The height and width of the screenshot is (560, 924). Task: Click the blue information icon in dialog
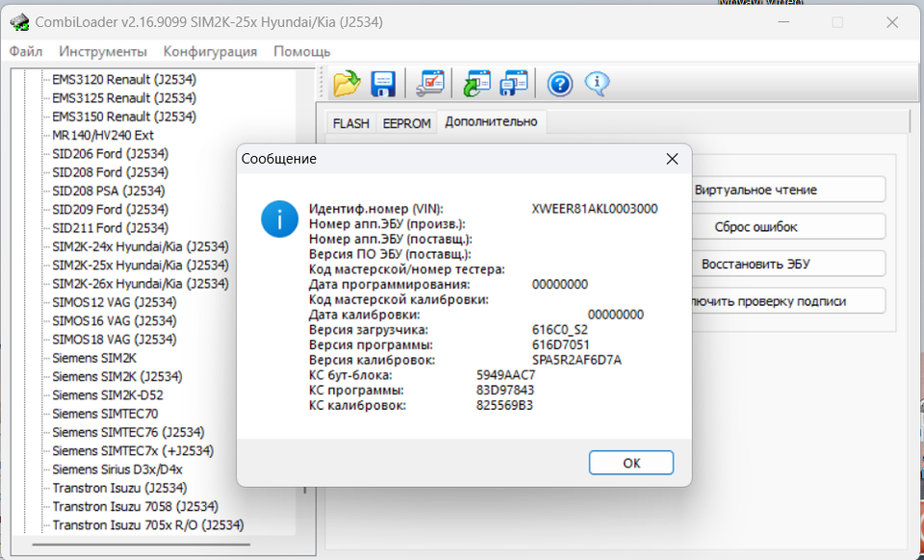[x=279, y=219]
